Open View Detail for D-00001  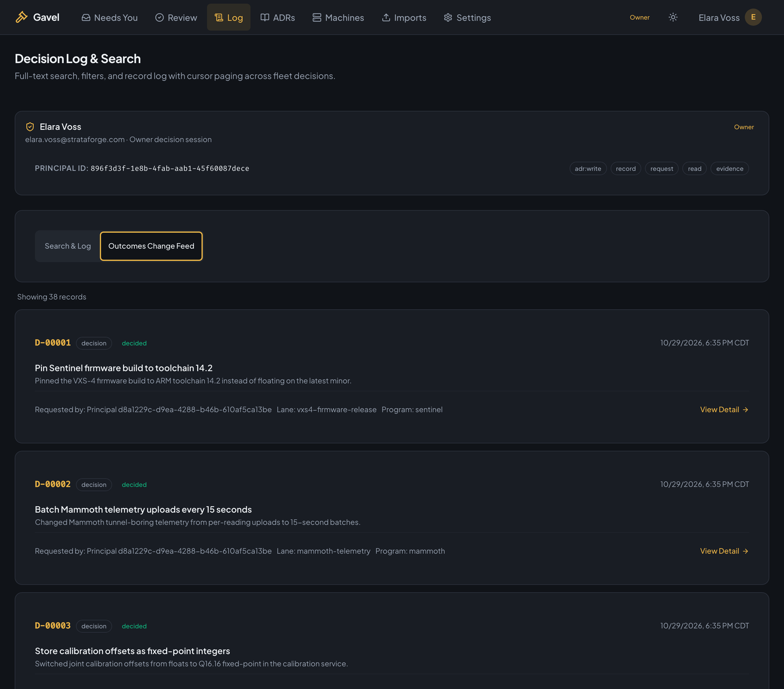[x=724, y=409]
